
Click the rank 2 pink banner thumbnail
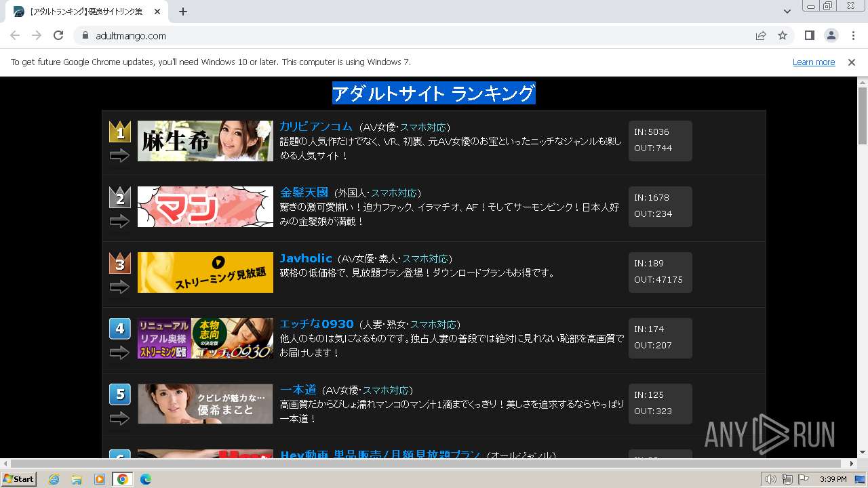tap(205, 207)
